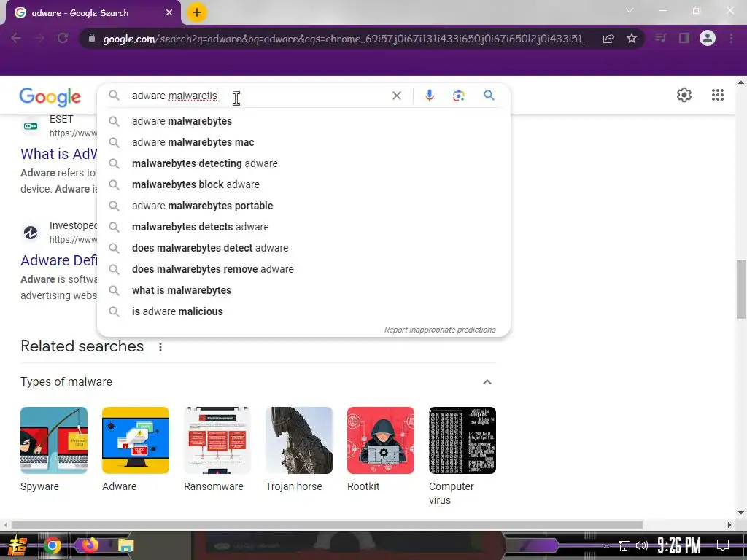Screen dimensions: 747x560
Task: Open notification center icon
Action: coord(723,545)
